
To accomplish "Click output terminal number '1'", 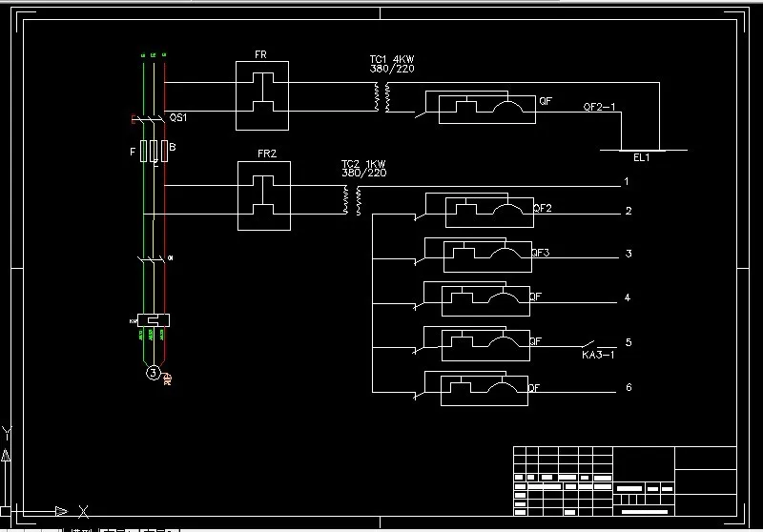I will 627,181.
